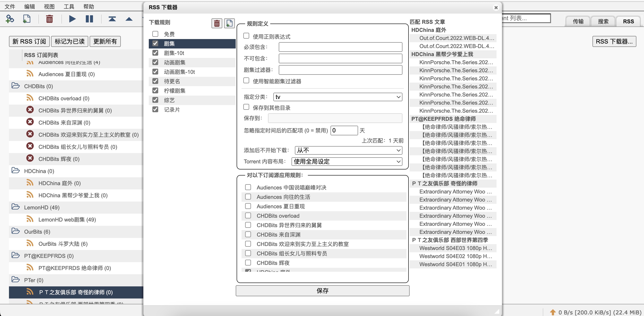
Task: Click error icon beside CHDBits 辉夜 feed
Action: [30, 158]
